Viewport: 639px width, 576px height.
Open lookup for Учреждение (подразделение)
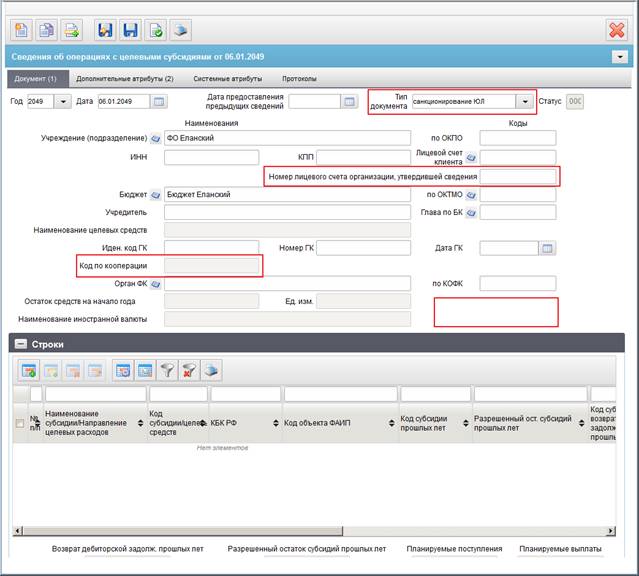point(155,139)
